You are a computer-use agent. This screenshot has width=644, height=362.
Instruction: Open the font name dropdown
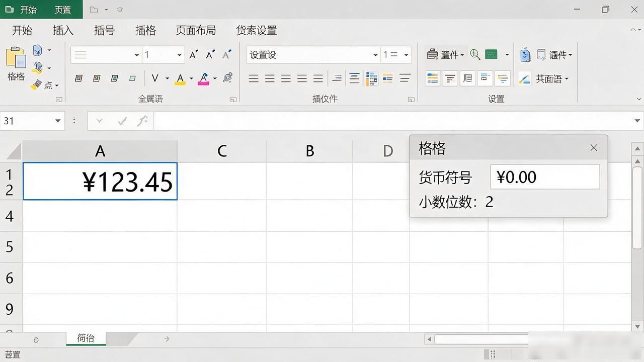136,55
